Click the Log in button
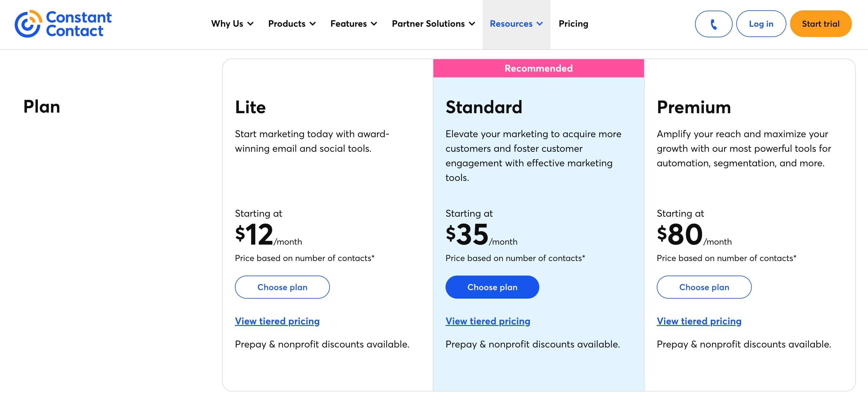 coord(761,24)
